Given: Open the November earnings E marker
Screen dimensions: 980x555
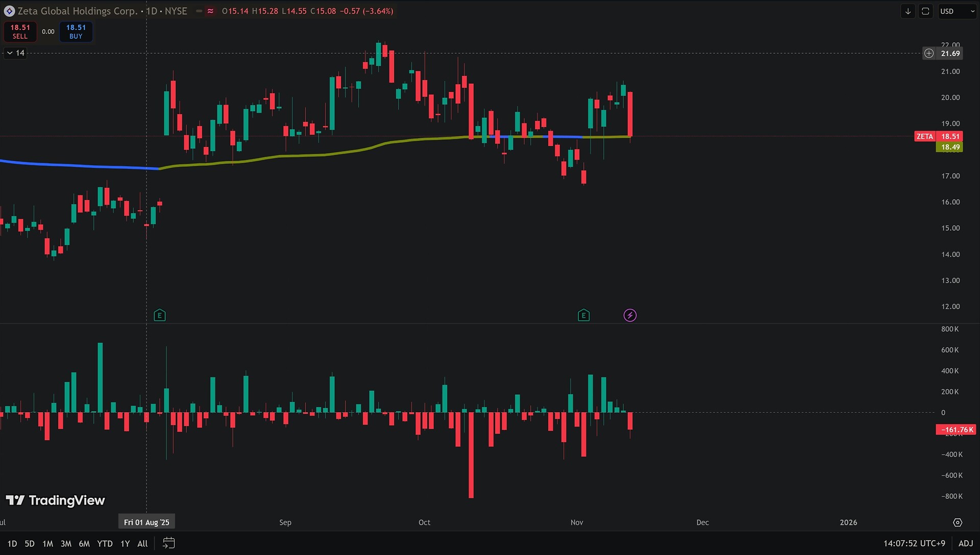Looking at the screenshot, I should point(583,315).
